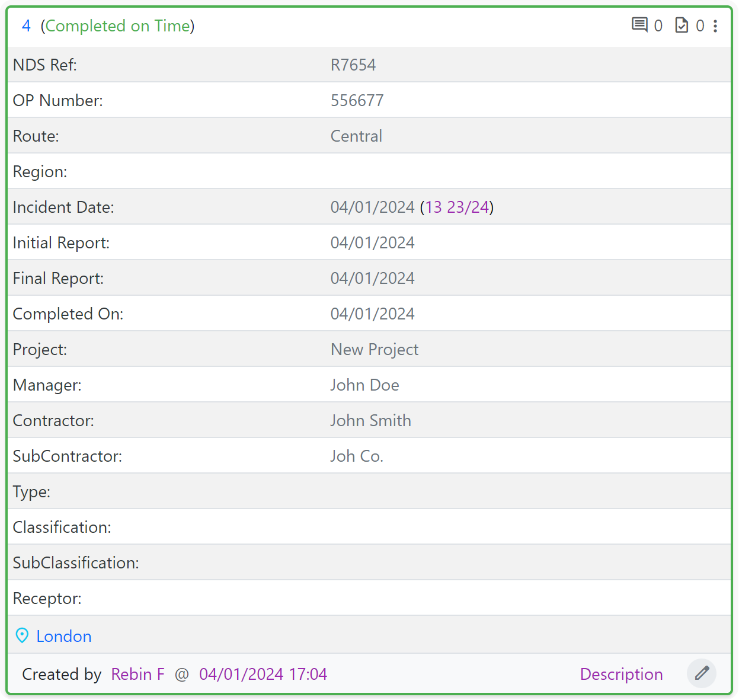Image resolution: width=739 pixels, height=700 pixels.
Task: Click the Created by text
Action: click(x=62, y=674)
